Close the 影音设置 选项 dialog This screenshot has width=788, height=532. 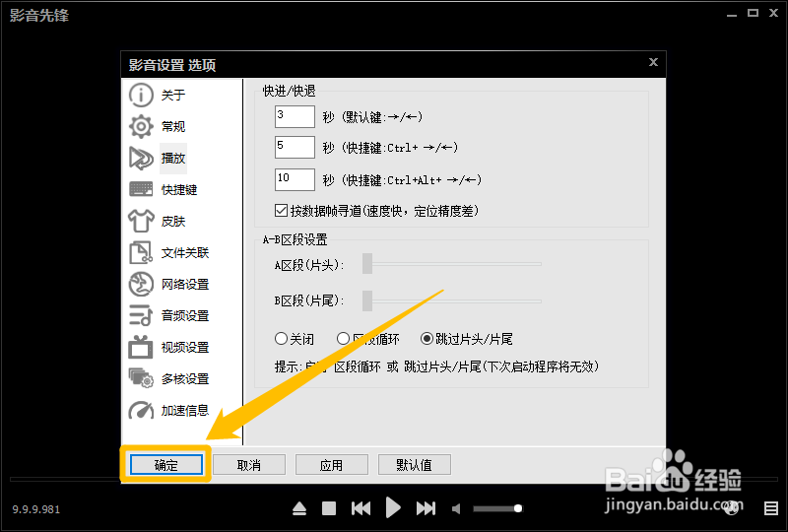click(653, 62)
